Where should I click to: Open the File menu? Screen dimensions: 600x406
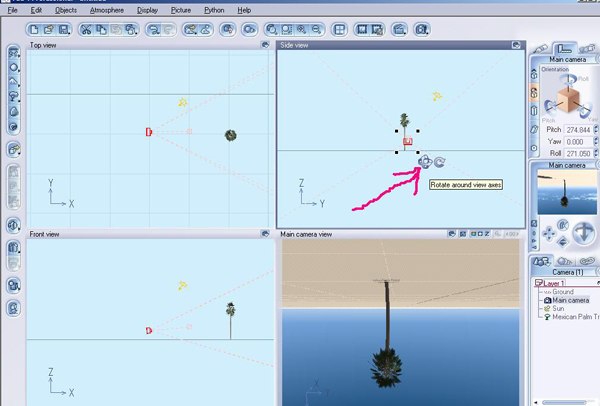[12, 10]
